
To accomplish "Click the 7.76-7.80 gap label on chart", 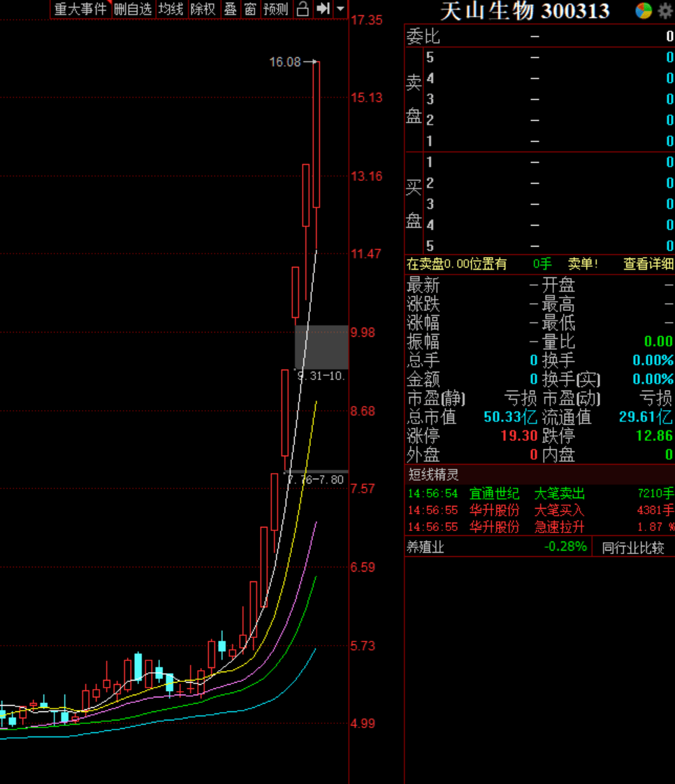I will point(316,480).
